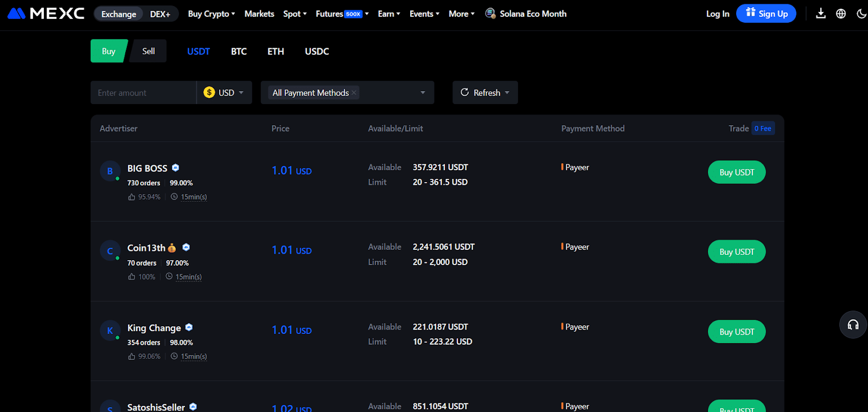Click Coin13th verified badge icon
The image size is (868, 412).
186,247
